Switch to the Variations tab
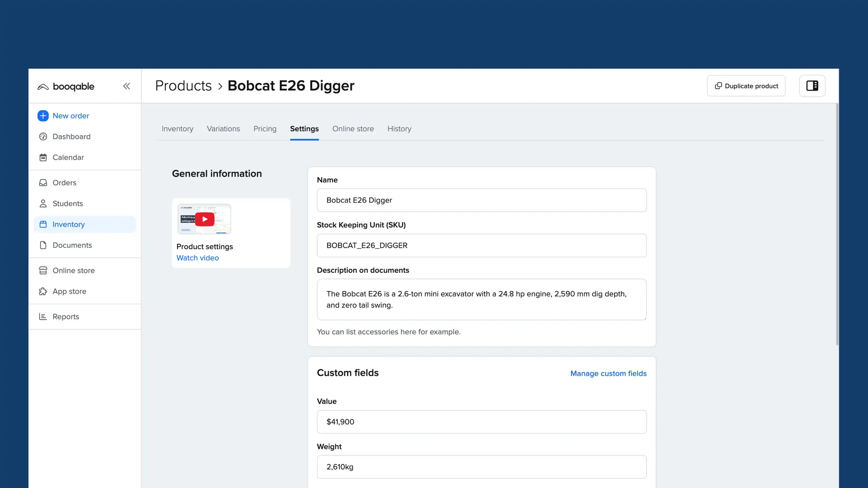Viewport: 868px width, 488px height. pos(223,129)
